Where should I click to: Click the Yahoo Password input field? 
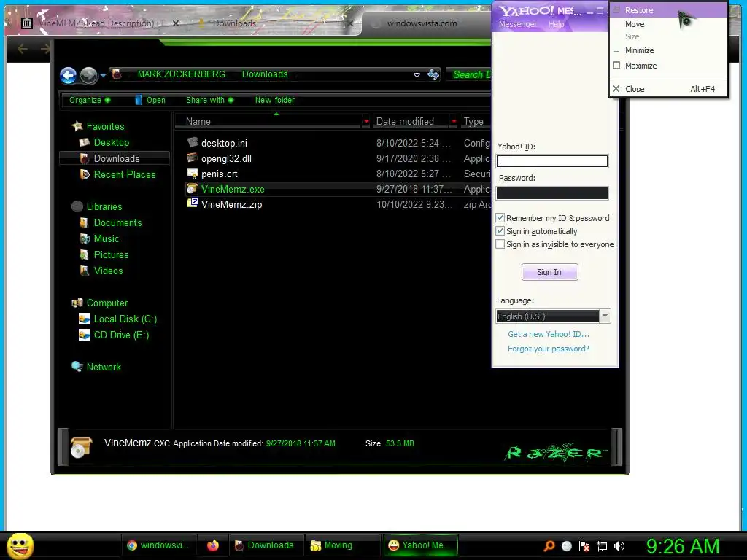[x=552, y=192]
